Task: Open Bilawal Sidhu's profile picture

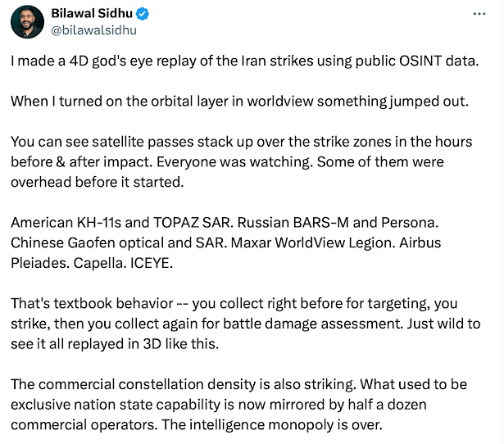Action: tap(27, 21)
